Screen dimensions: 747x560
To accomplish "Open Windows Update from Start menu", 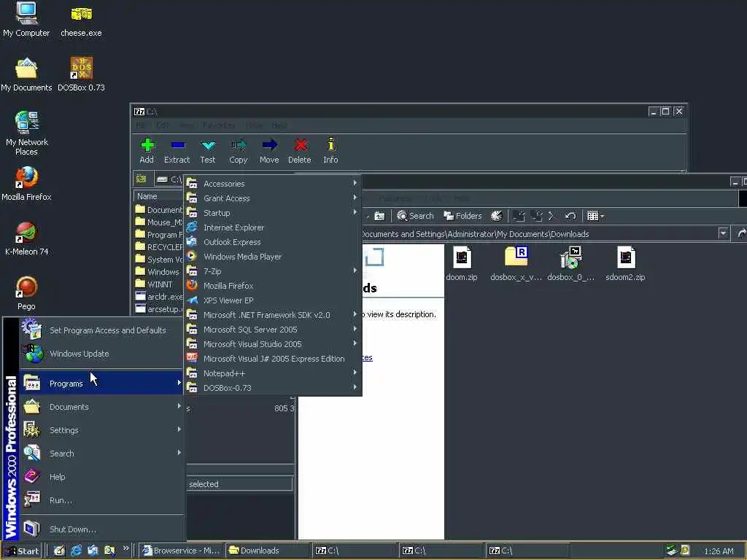I will pyautogui.click(x=101, y=354).
